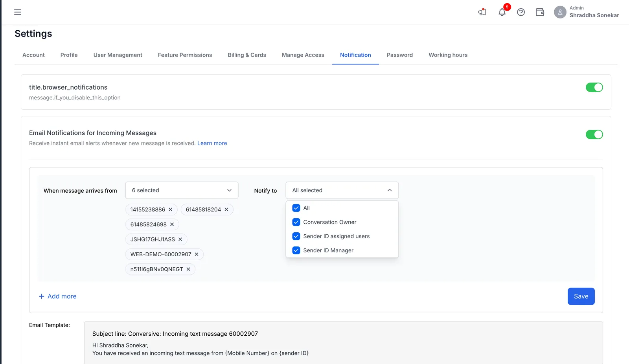
Task: Remove the WEB-DEMO-60002907 tag
Action: (x=197, y=254)
